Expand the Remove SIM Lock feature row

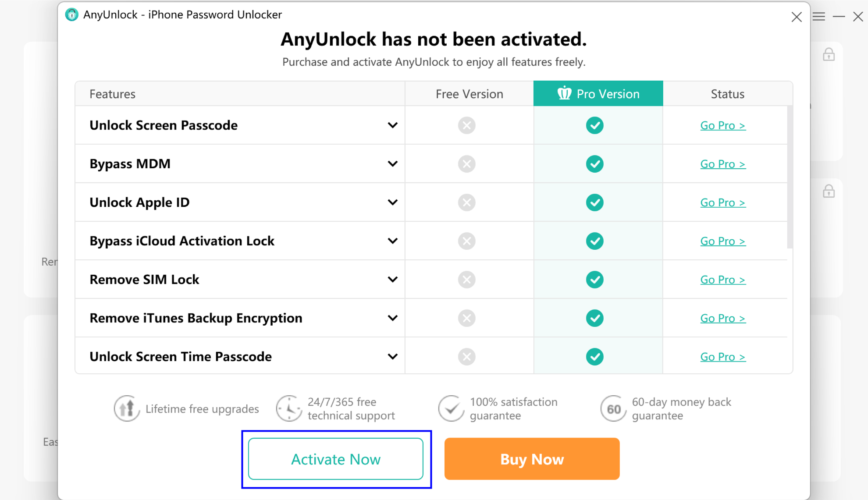393,279
